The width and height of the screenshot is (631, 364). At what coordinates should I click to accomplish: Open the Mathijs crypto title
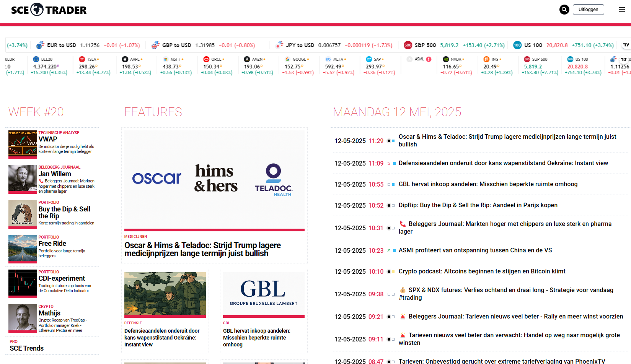[49, 313]
